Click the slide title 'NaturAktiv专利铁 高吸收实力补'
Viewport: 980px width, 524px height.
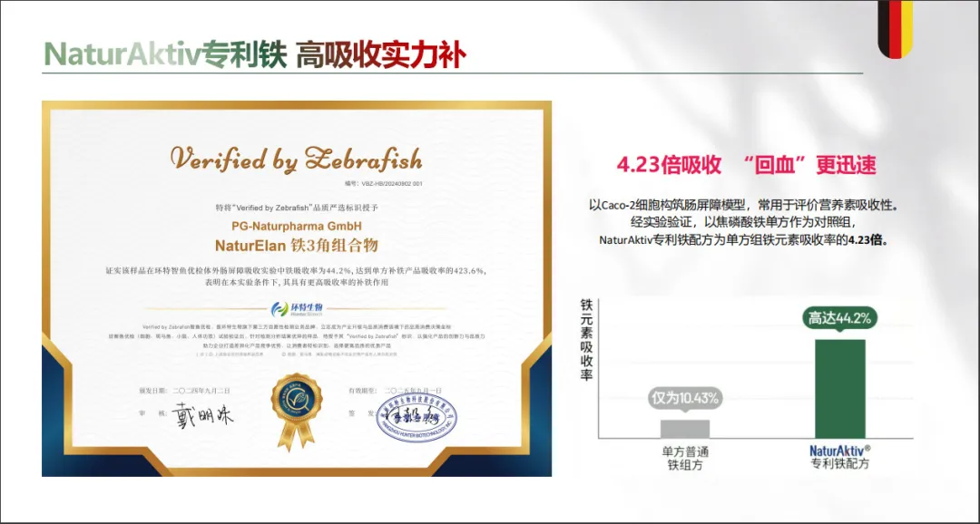[254, 54]
